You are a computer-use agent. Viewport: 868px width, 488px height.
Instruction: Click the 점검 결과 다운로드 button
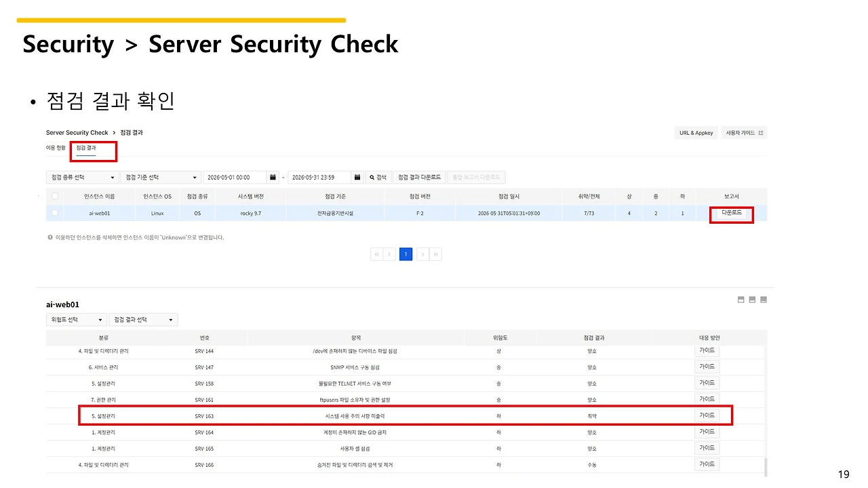coord(419,177)
